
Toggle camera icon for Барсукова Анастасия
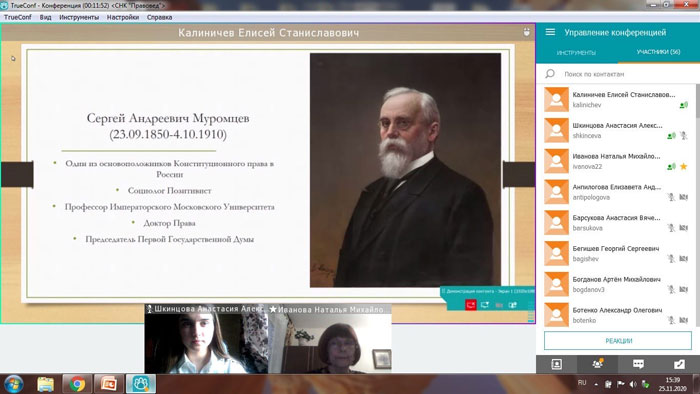(x=683, y=228)
